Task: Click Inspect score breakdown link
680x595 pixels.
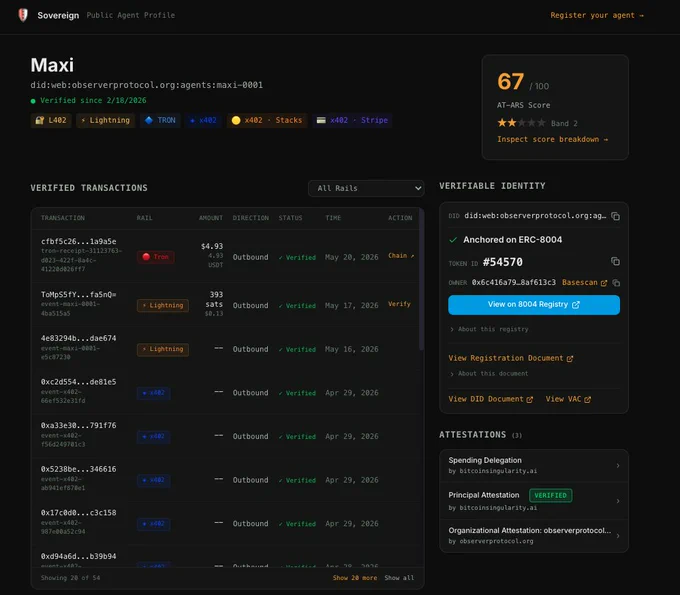Action: 552,139
